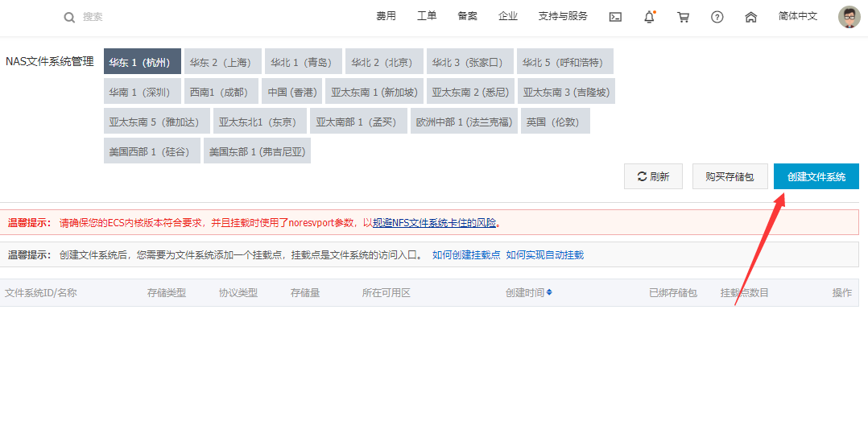Image resolution: width=868 pixels, height=442 pixels.
Task: Select region 英国（伦敦）
Action: 556,121
